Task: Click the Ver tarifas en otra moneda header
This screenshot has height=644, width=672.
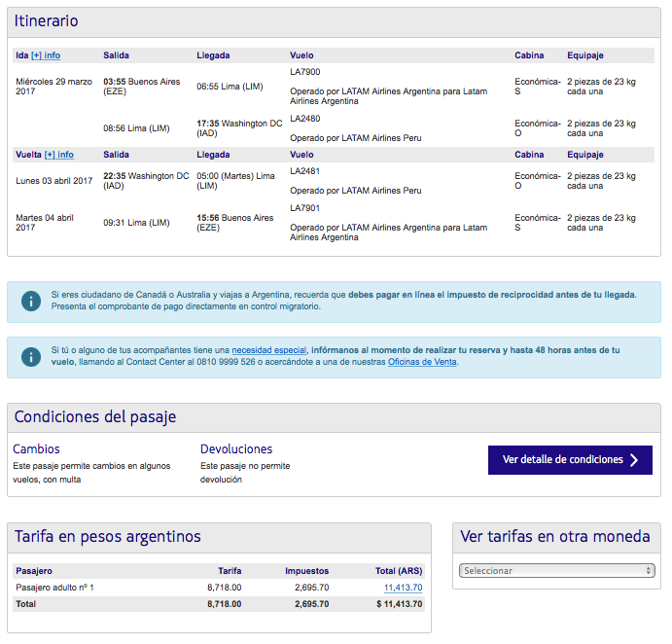Action: [x=555, y=537]
